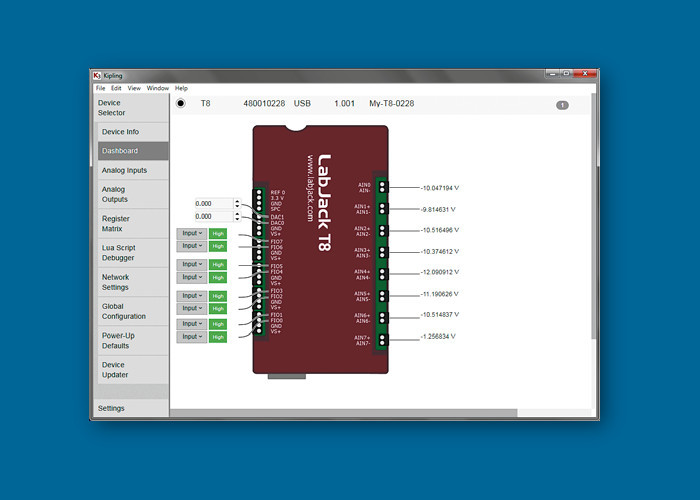
Task: Open the Help menu
Action: (x=181, y=88)
